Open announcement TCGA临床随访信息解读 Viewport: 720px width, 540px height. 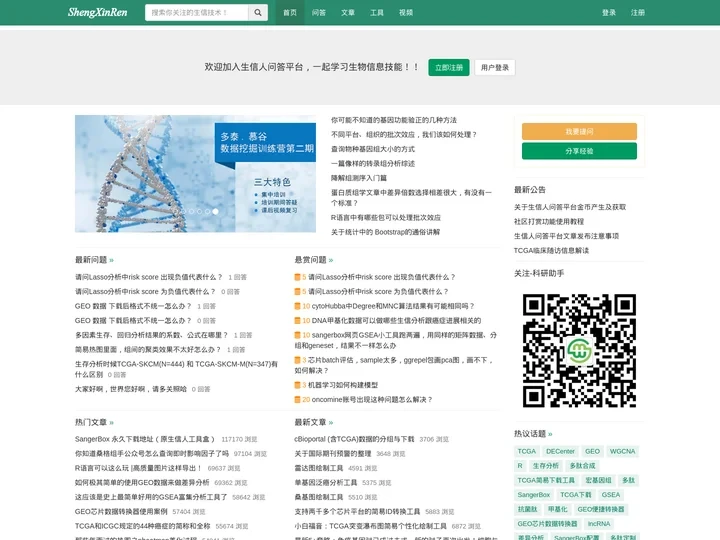551,251
